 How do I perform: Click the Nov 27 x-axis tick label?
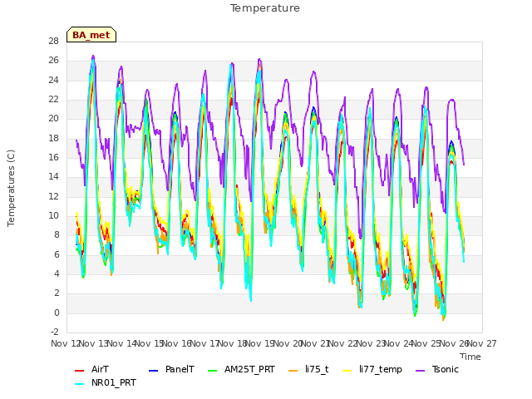click(x=482, y=343)
